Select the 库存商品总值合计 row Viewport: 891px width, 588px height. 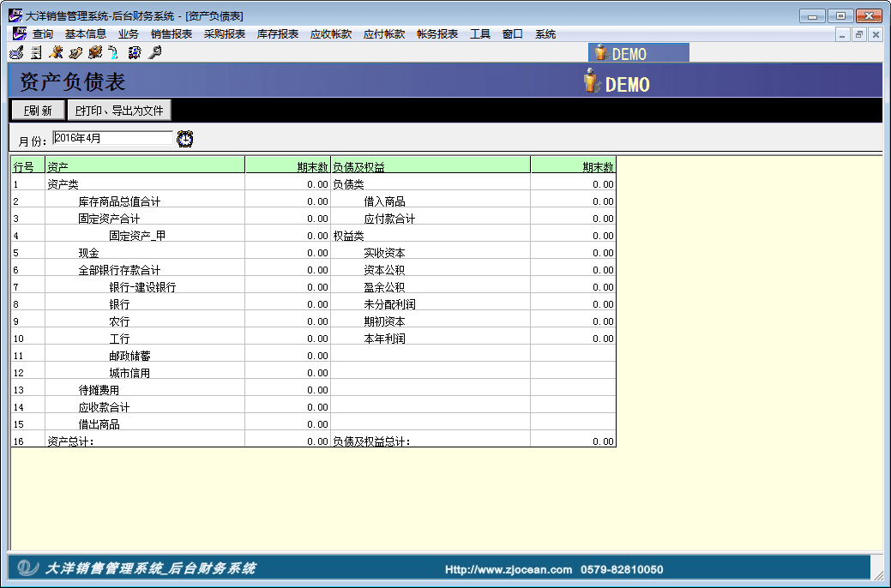point(119,201)
